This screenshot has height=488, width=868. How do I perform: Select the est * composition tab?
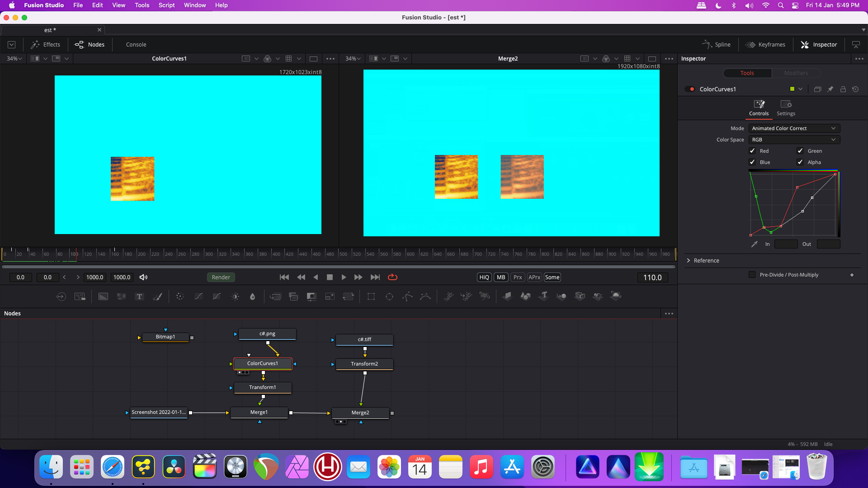pos(50,30)
